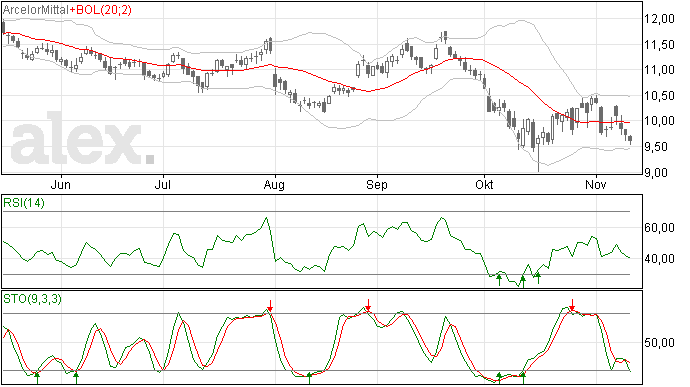Select the Nov month label
690x387 pixels.
pyautogui.click(x=596, y=184)
